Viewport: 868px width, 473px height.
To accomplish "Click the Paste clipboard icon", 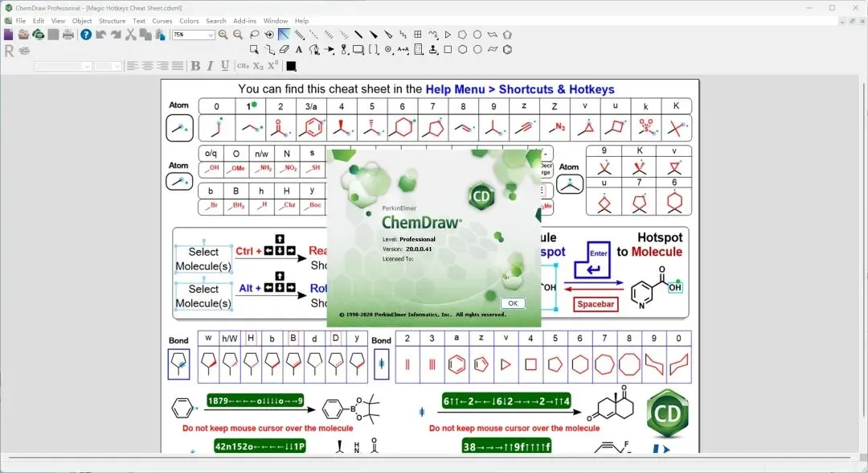I will [161, 35].
